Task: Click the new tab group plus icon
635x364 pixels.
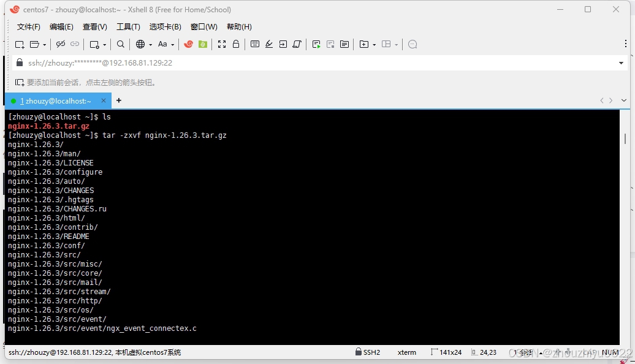Action: click(x=364, y=44)
